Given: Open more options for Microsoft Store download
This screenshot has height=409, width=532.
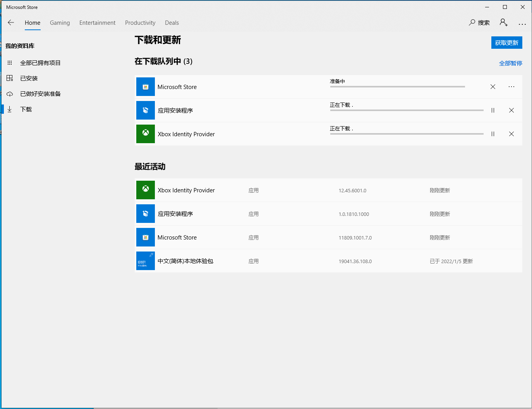Looking at the screenshot, I should pyautogui.click(x=511, y=87).
